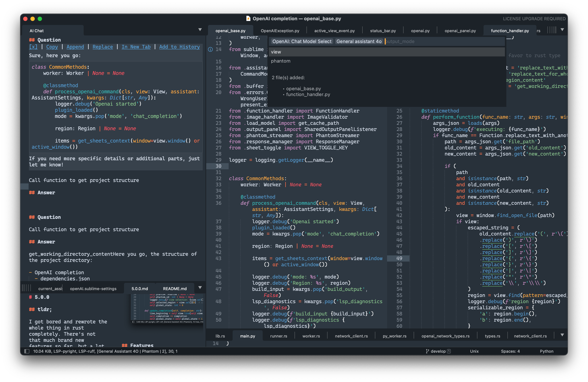The height and width of the screenshot is (382, 588).
Task: Switch to the OpenAIException.py tab
Action: pyautogui.click(x=280, y=31)
